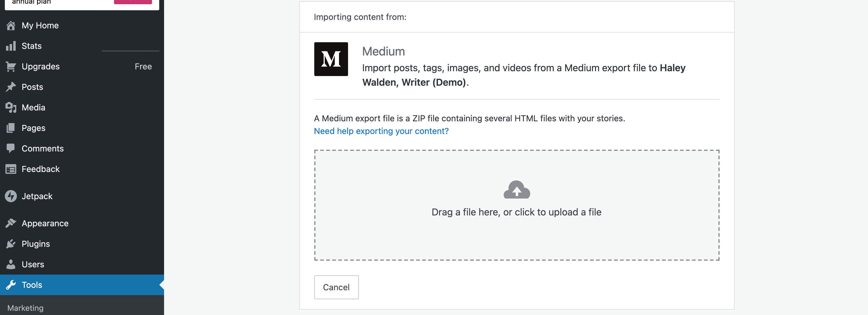Click the Media library icon
Viewport: 868px width, 315px height.
(x=11, y=108)
